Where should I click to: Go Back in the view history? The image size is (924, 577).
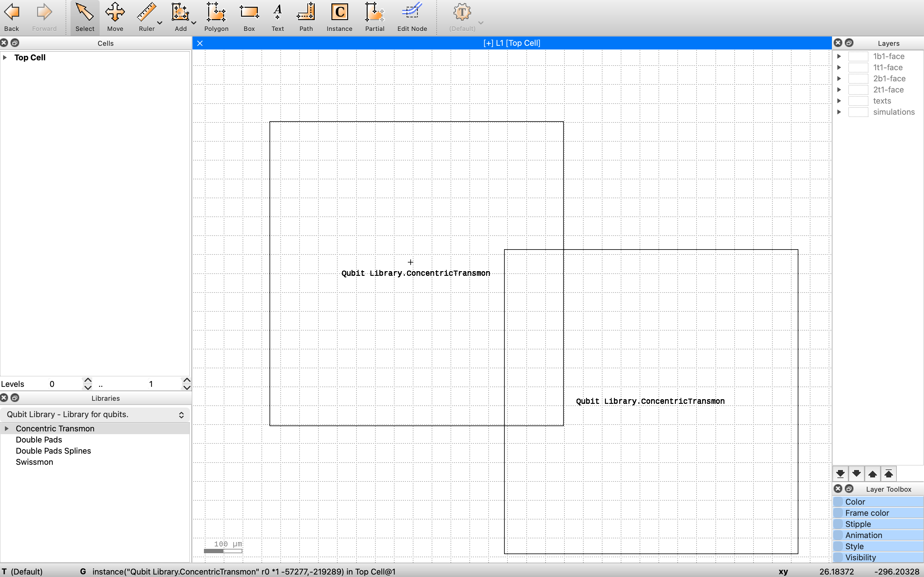pyautogui.click(x=11, y=17)
